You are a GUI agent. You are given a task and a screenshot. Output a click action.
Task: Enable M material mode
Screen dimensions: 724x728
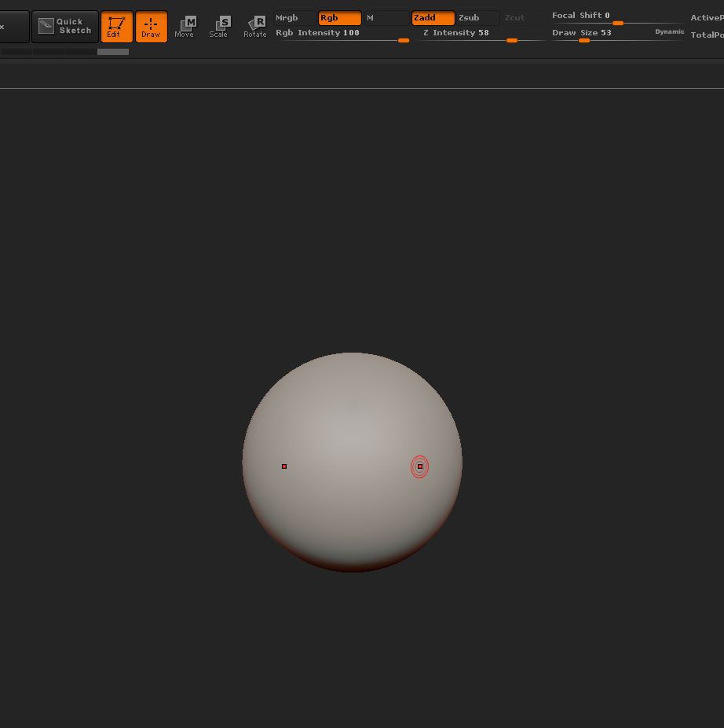pos(386,17)
